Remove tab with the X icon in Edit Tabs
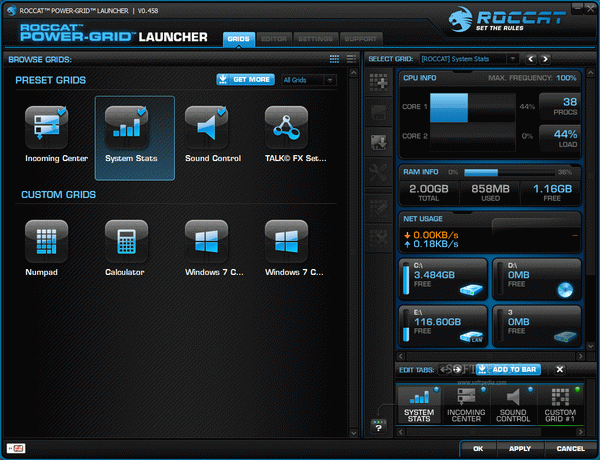 point(559,370)
